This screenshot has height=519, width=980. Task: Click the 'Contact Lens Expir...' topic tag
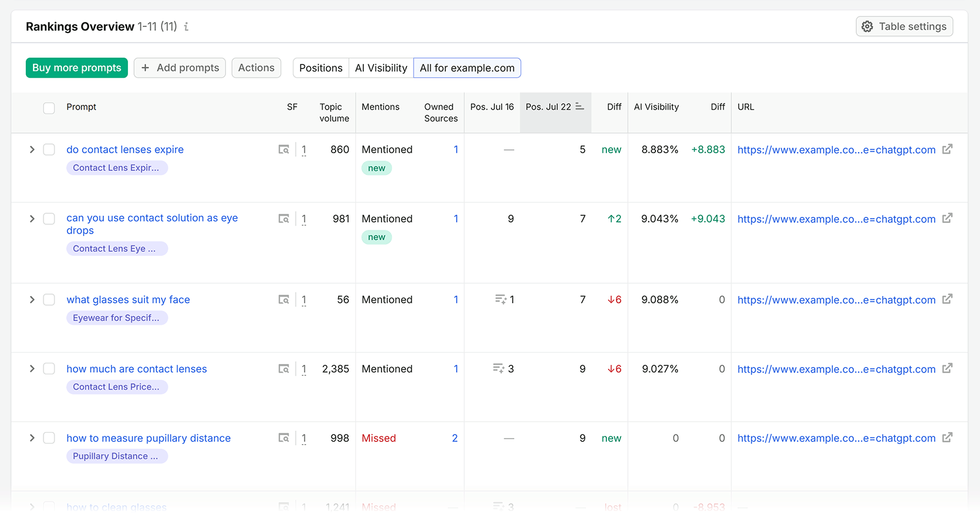pyautogui.click(x=117, y=168)
